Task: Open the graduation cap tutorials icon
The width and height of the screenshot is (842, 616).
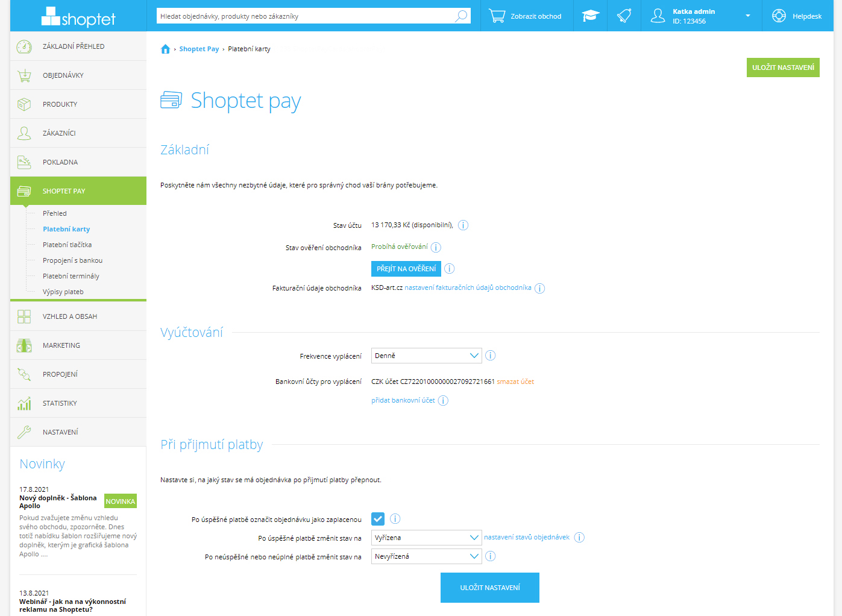Action: click(591, 16)
